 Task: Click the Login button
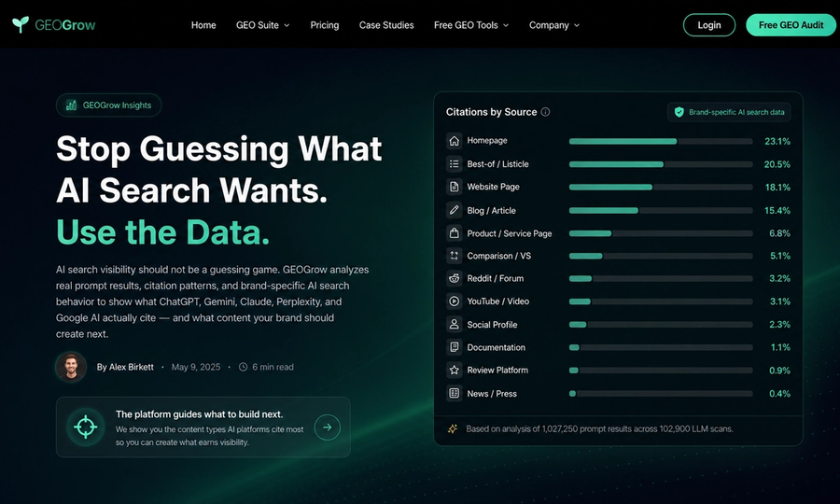click(709, 25)
